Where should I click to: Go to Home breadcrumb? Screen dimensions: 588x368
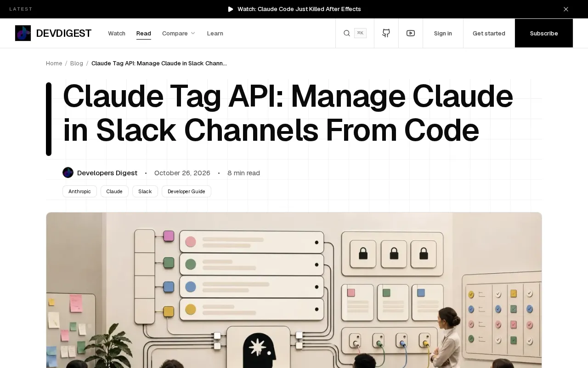coord(54,63)
